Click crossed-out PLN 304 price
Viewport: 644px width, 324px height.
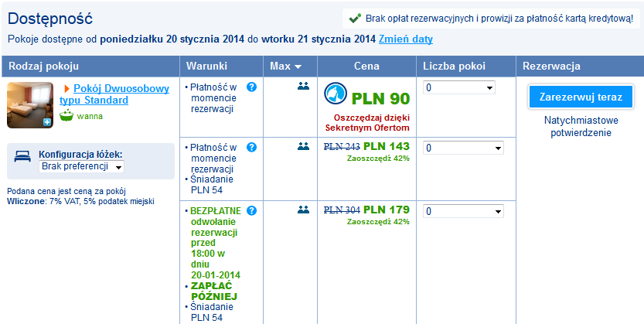tap(342, 210)
